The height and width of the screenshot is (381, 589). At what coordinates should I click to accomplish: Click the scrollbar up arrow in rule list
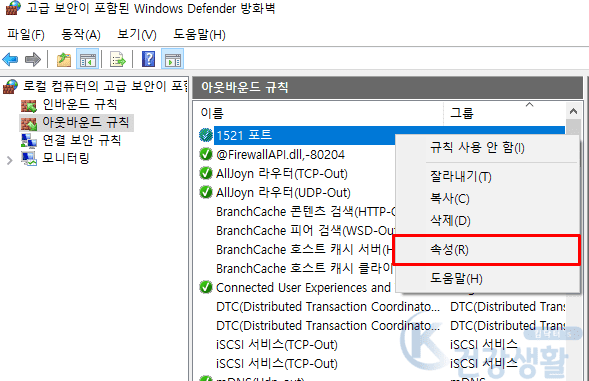point(573,111)
